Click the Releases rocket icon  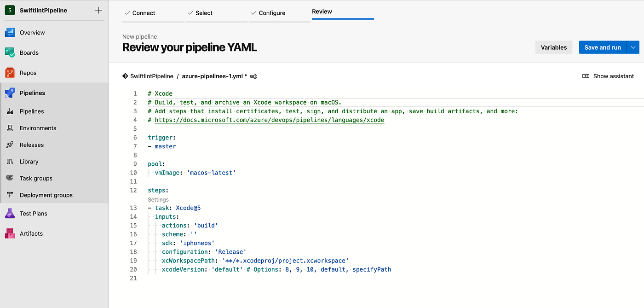coord(10,145)
